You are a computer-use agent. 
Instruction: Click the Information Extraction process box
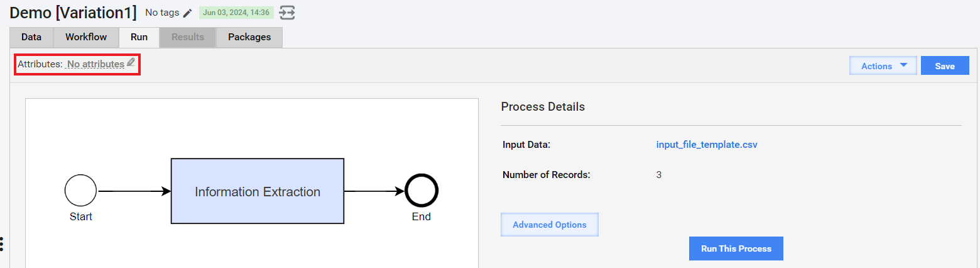(258, 191)
